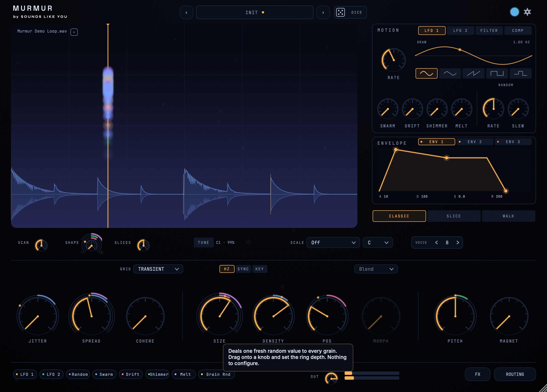Click the Cohere knob
Image resolution: width=547 pixels, height=392 pixels.
tap(145, 316)
